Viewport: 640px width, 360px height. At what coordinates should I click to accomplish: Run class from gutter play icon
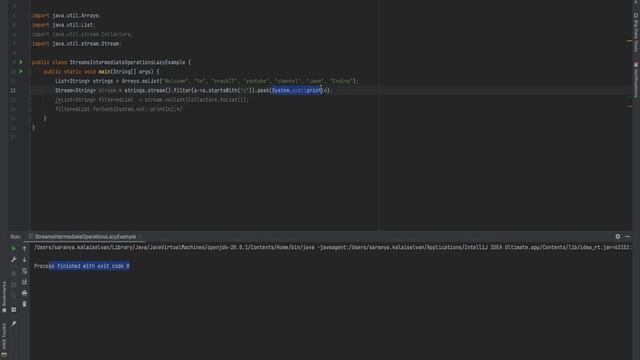(x=21, y=62)
